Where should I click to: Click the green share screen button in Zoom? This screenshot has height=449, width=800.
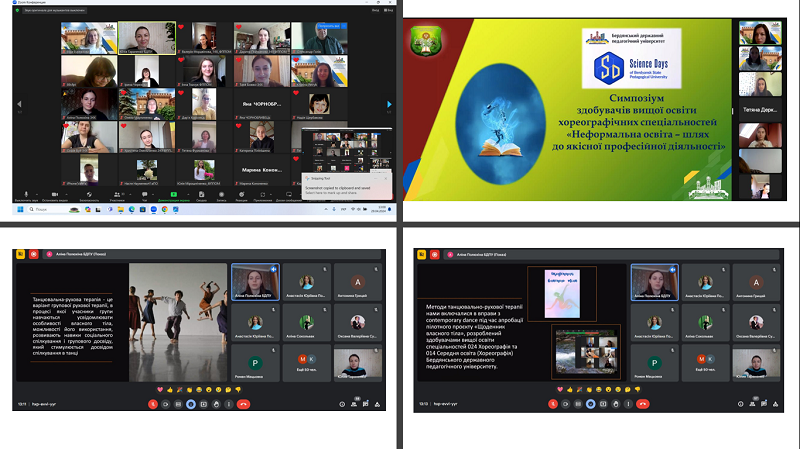point(174,195)
